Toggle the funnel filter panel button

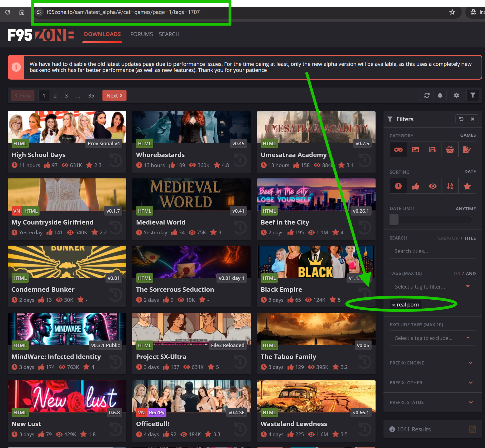pyautogui.click(x=473, y=95)
